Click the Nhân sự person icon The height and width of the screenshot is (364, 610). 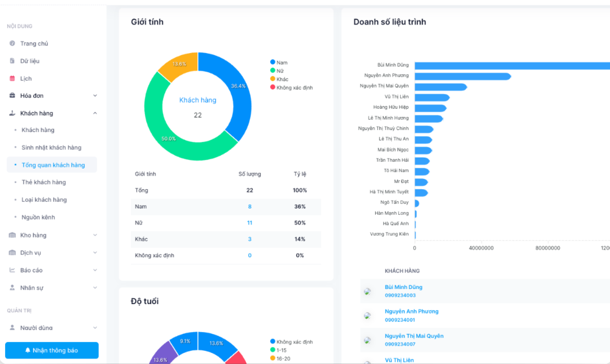click(12, 288)
